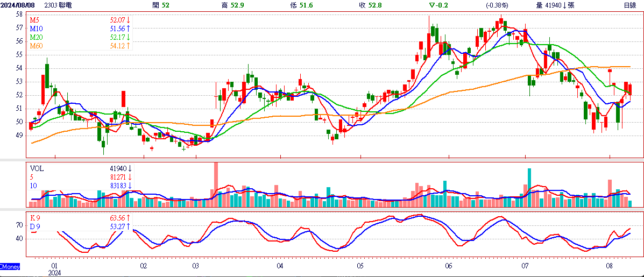This screenshot has height=277, width=644.
Task: Click the M60 up arrow indicator
Action: point(129,46)
